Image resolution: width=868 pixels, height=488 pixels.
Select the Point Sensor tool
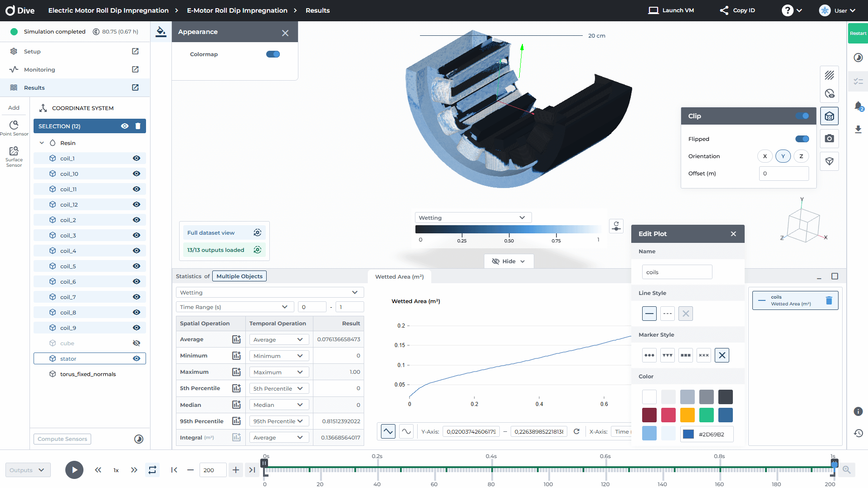[14, 126]
